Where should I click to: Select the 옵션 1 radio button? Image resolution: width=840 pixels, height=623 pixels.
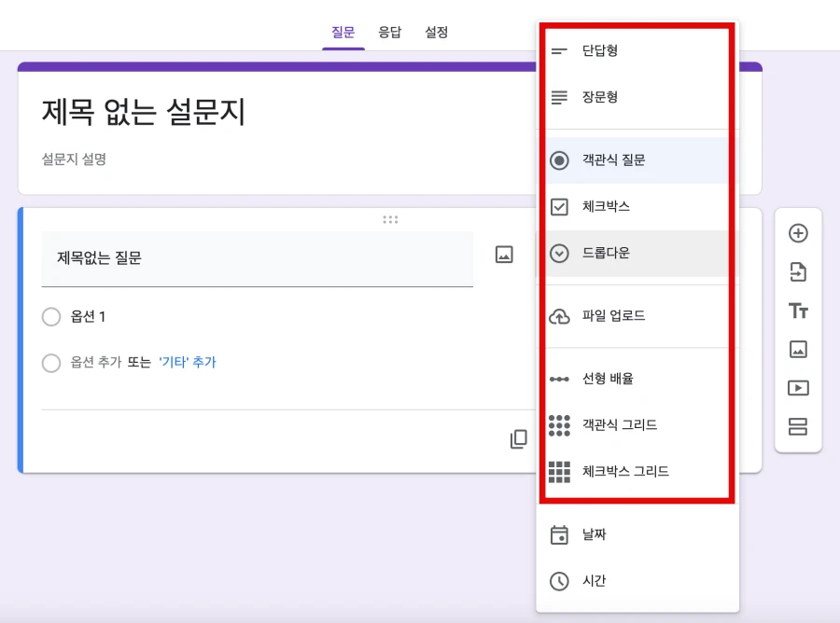51,317
